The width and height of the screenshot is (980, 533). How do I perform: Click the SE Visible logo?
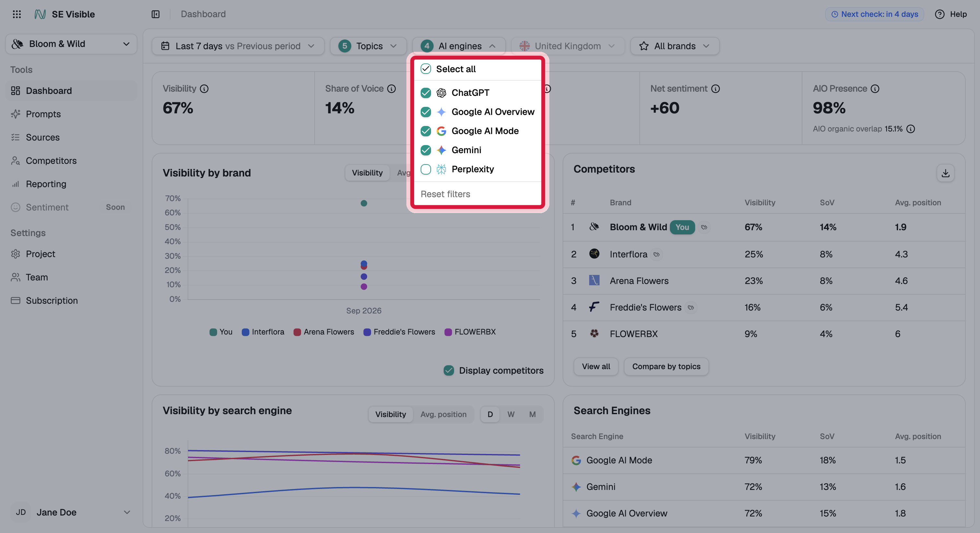point(40,15)
